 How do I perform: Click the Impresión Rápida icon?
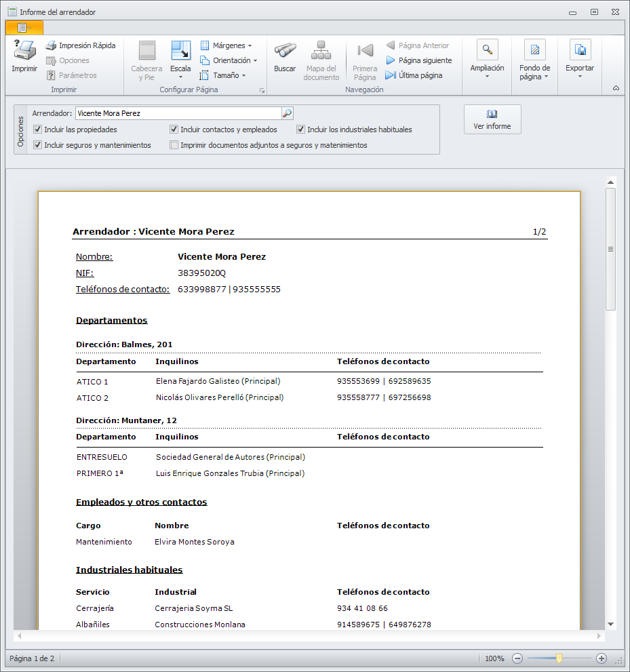51,45
